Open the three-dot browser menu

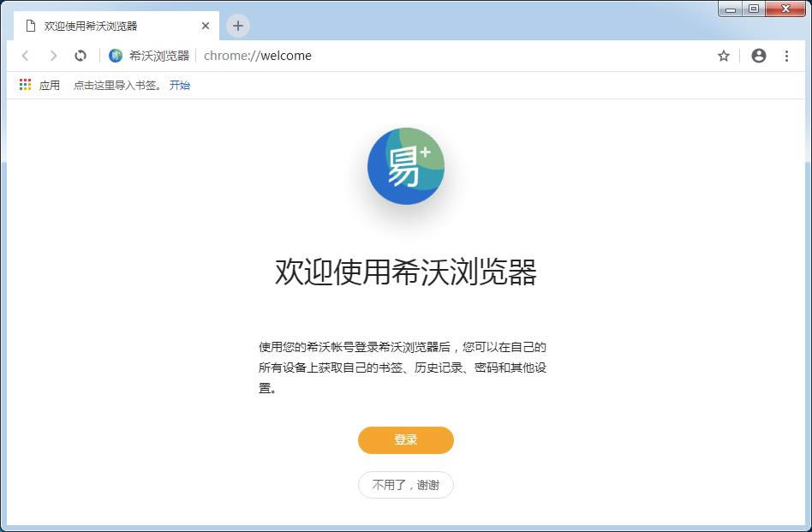786,56
